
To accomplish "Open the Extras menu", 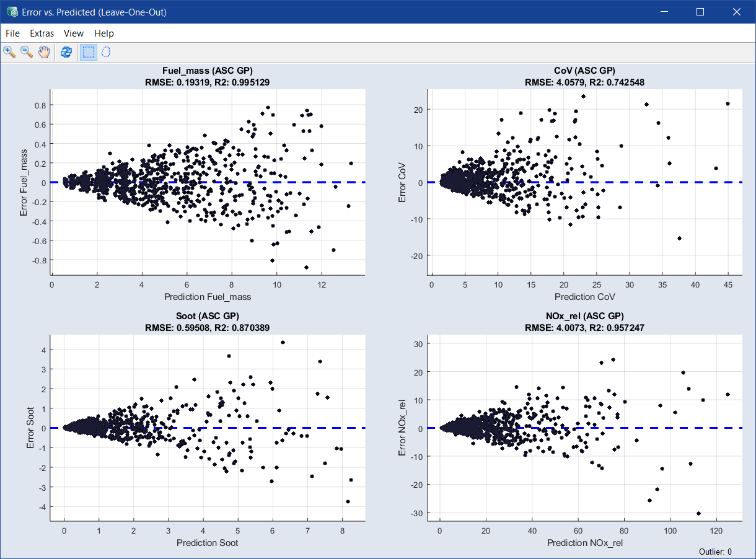I will click(42, 33).
